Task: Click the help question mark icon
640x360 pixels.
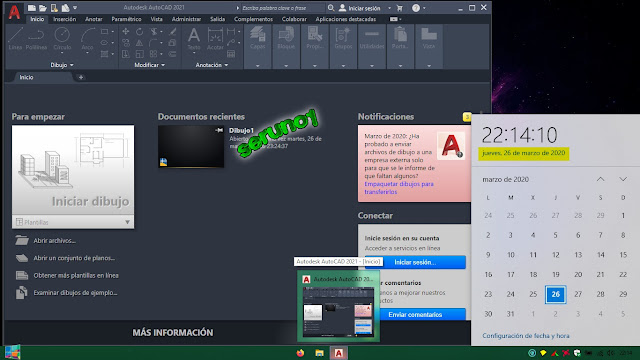Action: (416, 8)
